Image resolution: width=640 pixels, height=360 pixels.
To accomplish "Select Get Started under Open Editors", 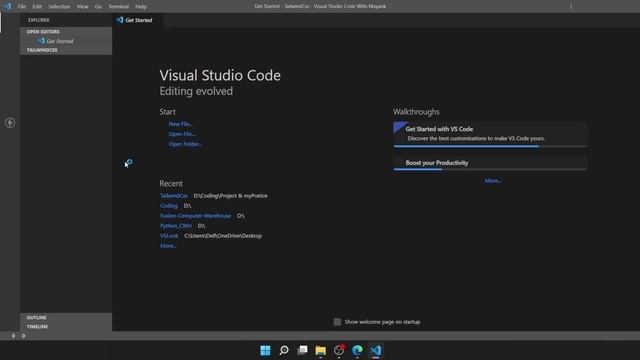I will [x=66, y=41].
